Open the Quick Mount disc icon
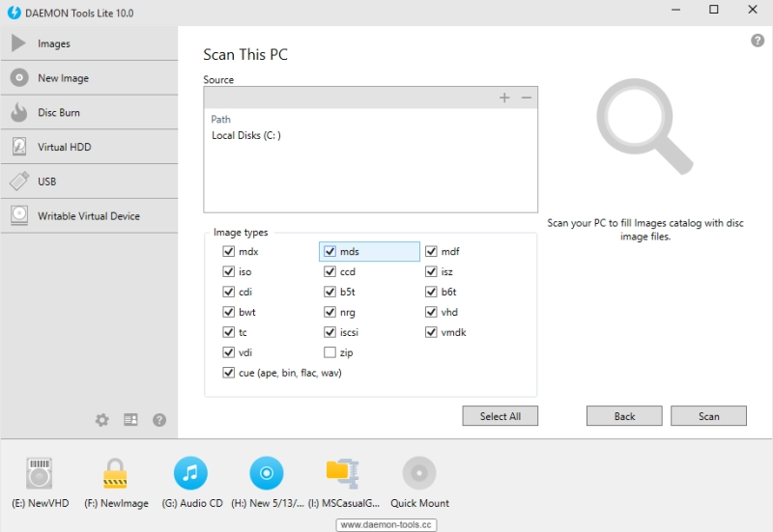 419,473
